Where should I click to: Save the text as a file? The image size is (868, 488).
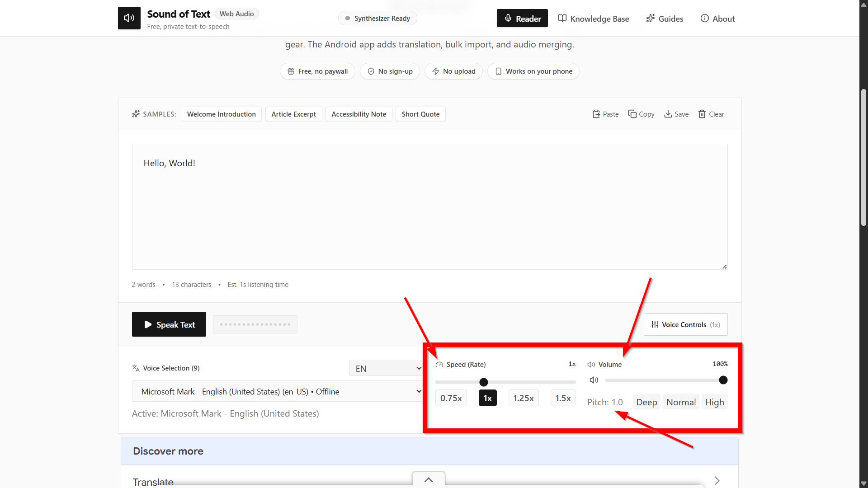tap(676, 114)
